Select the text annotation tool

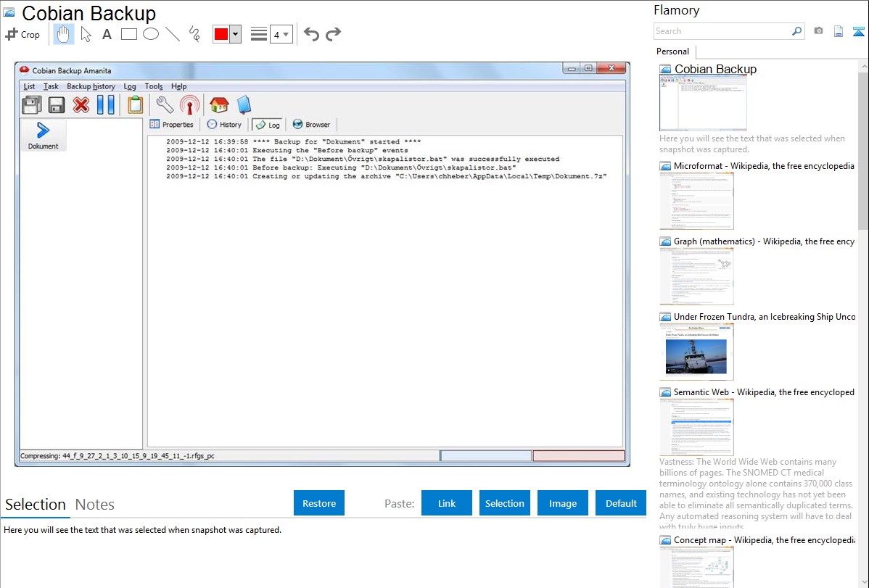[107, 34]
